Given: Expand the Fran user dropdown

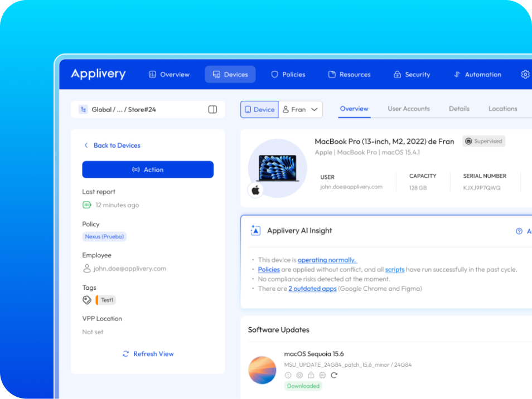Looking at the screenshot, I should [x=301, y=110].
